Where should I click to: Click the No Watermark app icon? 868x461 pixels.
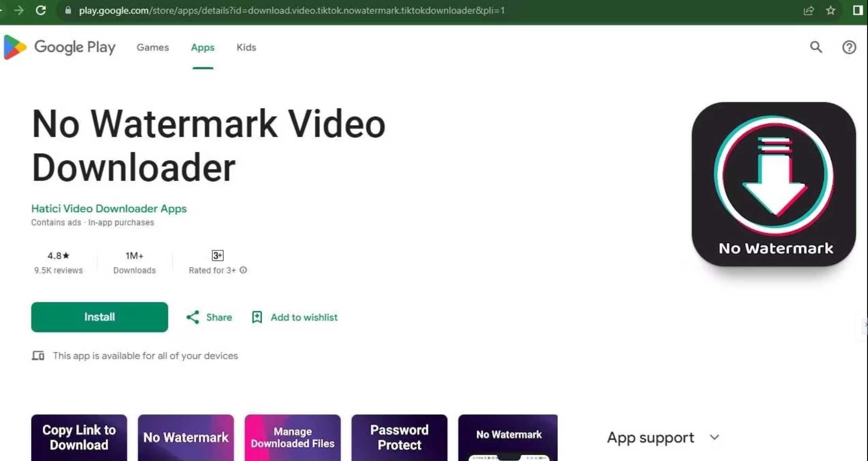coord(774,184)
